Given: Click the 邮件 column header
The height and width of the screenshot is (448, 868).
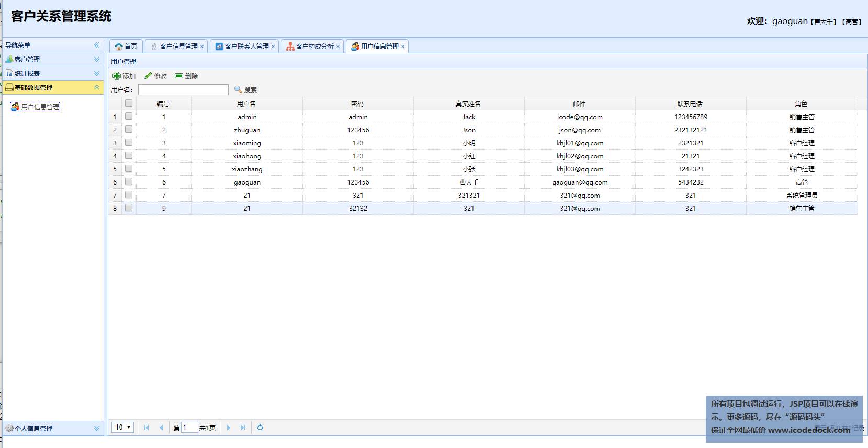Looking at the screenshot, I should (580, 104).
